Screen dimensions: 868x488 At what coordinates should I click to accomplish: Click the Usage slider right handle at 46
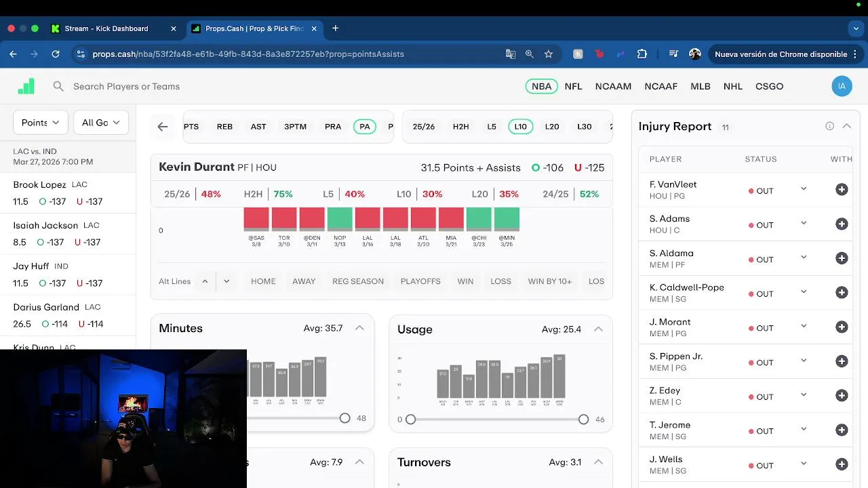(x=583, y=420)
